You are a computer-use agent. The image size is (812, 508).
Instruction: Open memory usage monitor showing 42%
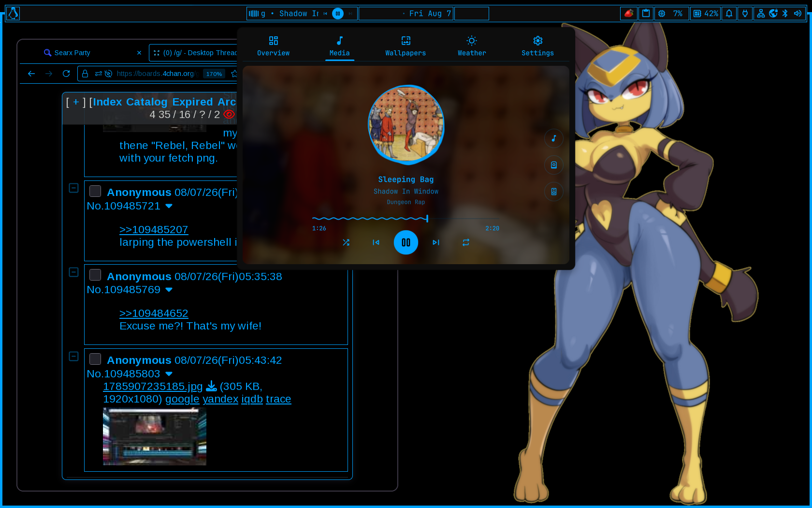tap(705, 14)
